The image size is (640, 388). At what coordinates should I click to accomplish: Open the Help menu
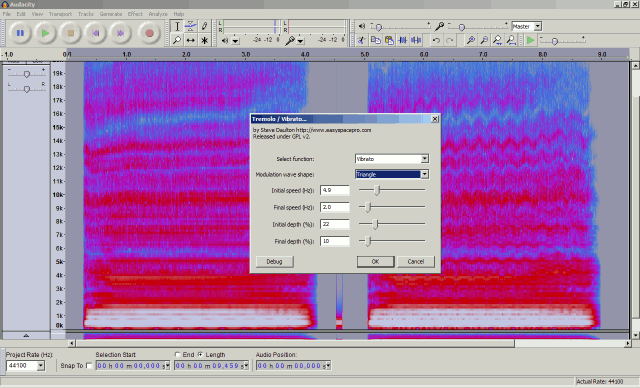click(179, 14)
